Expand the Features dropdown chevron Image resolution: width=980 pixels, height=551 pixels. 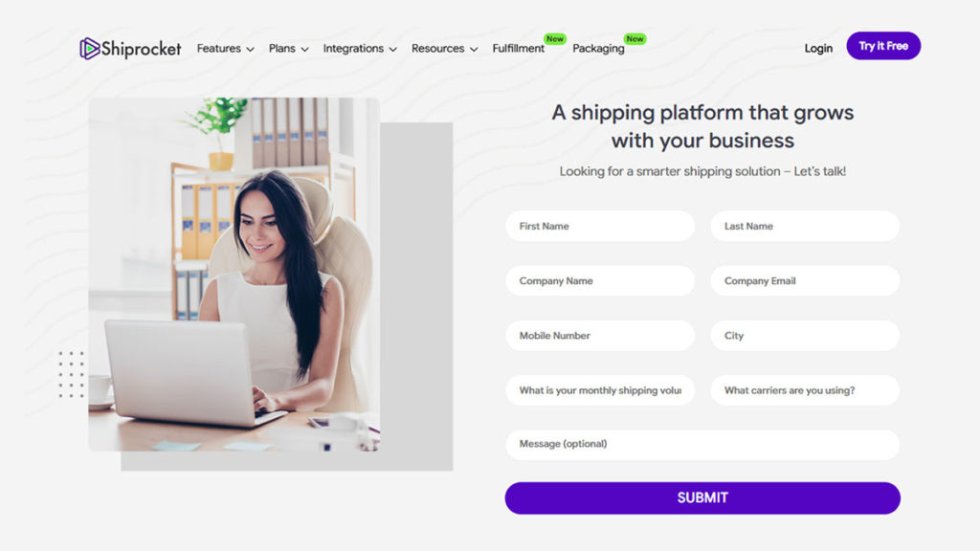pos(250,50)
